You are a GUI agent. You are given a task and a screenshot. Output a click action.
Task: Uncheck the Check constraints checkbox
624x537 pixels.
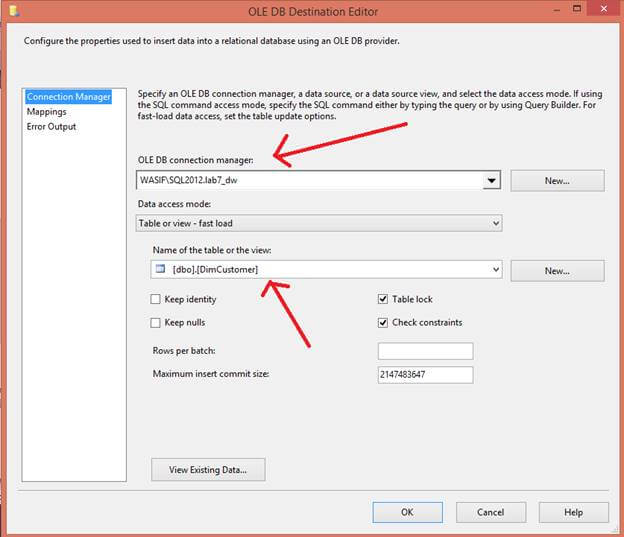click(x=383, y=322)
